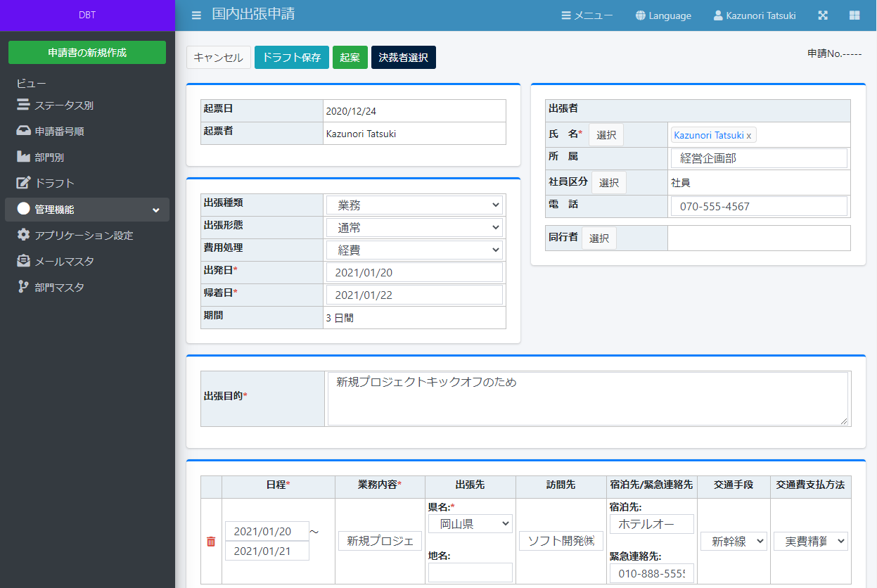Image resolution: width=877 pixels, height=588 pixels.
Task: Click the DBT logo header
Action: [87, 15]
